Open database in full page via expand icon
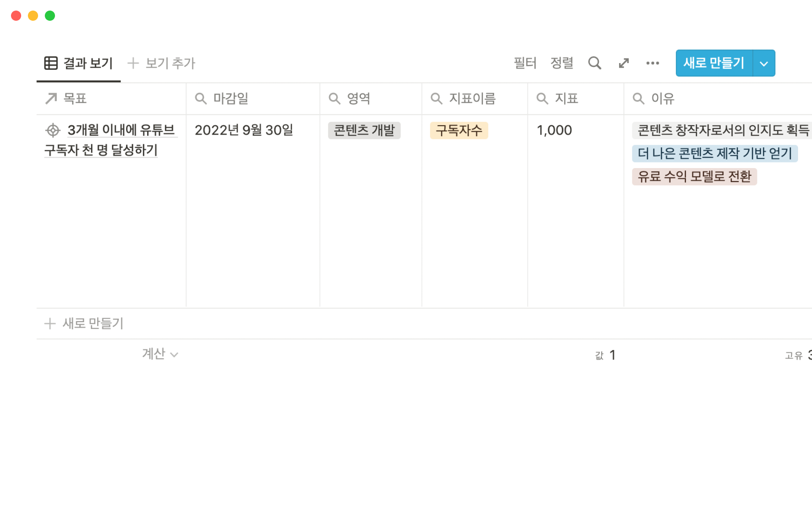Viewport: 812px width, 508px height. point(623,63)
